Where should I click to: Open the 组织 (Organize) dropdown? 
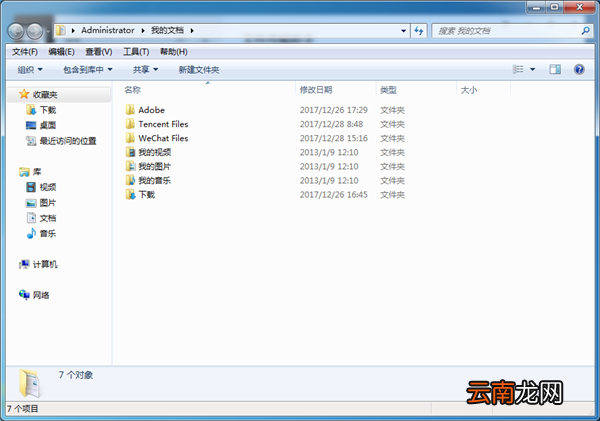pyautogui.click(x=30, y=70)
